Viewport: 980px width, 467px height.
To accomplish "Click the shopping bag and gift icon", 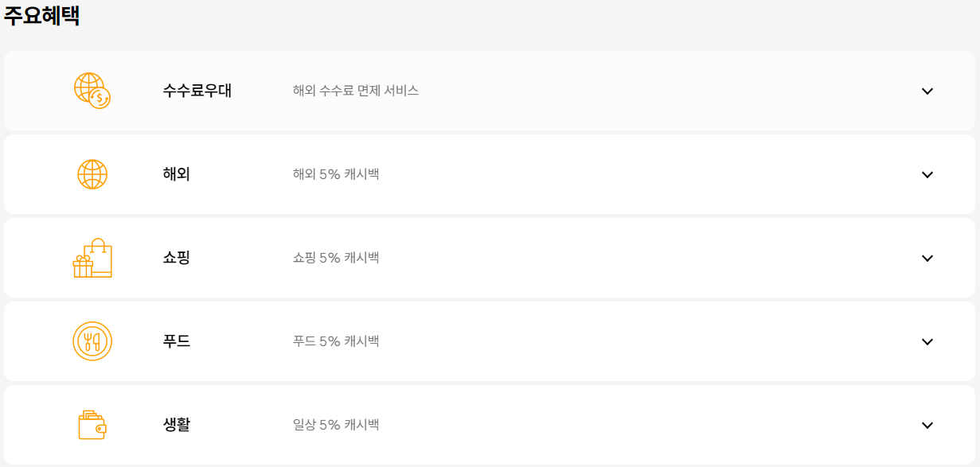I will coord(93,257).
